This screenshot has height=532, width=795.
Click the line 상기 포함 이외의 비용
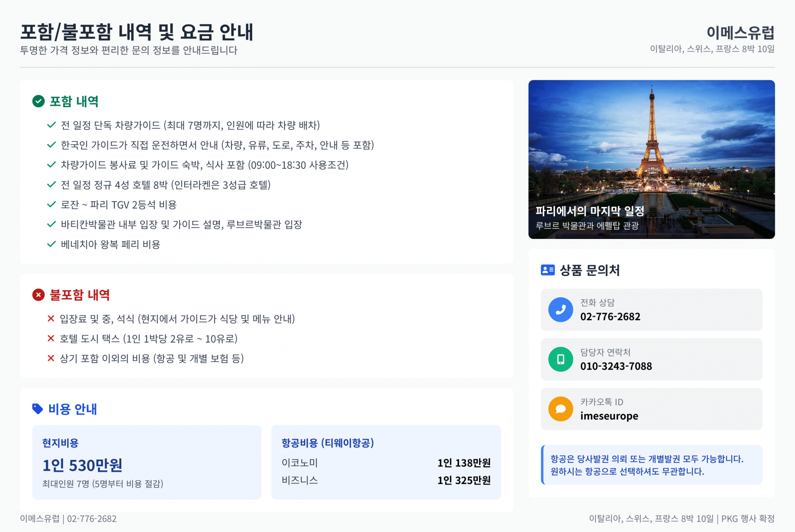[152, 359]
